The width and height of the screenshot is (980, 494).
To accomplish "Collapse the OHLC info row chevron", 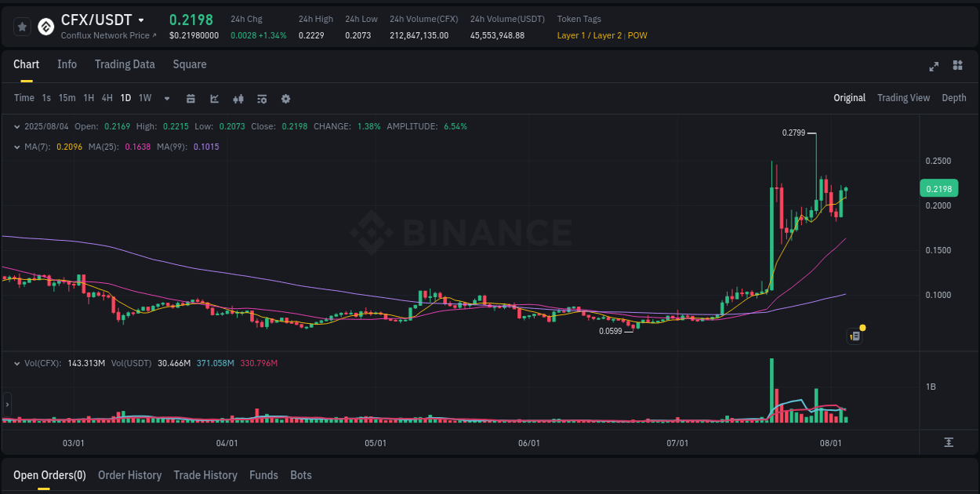I will 17,125.
